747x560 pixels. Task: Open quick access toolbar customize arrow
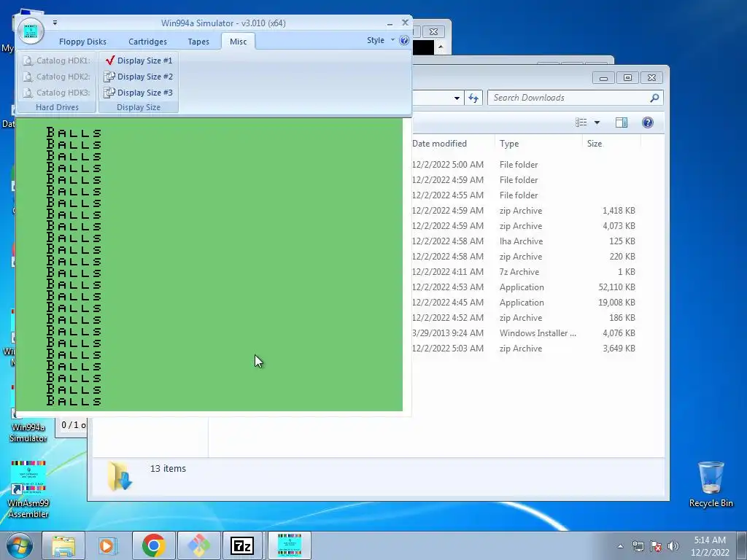tap(55, 23)
